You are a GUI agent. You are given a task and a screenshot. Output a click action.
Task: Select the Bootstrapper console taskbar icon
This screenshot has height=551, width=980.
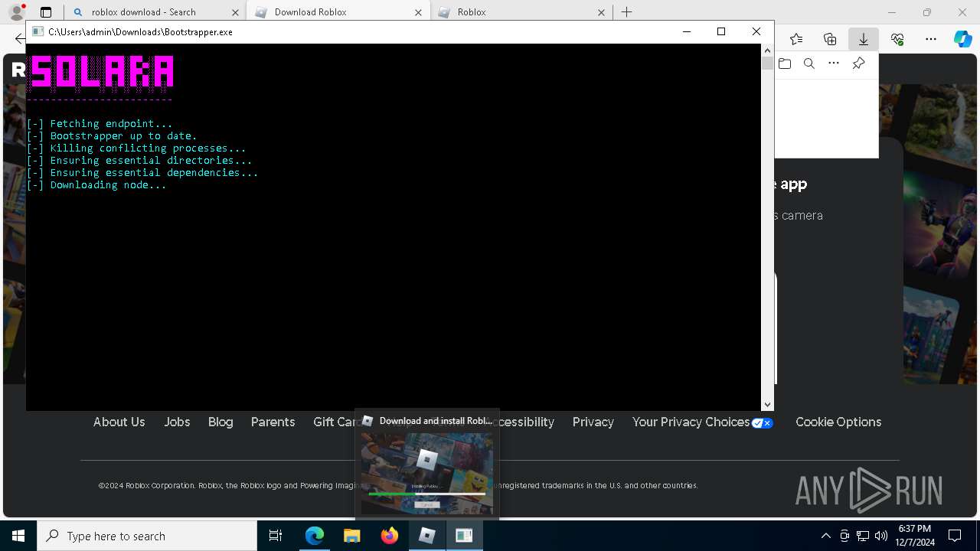click(x=465, y=536)
